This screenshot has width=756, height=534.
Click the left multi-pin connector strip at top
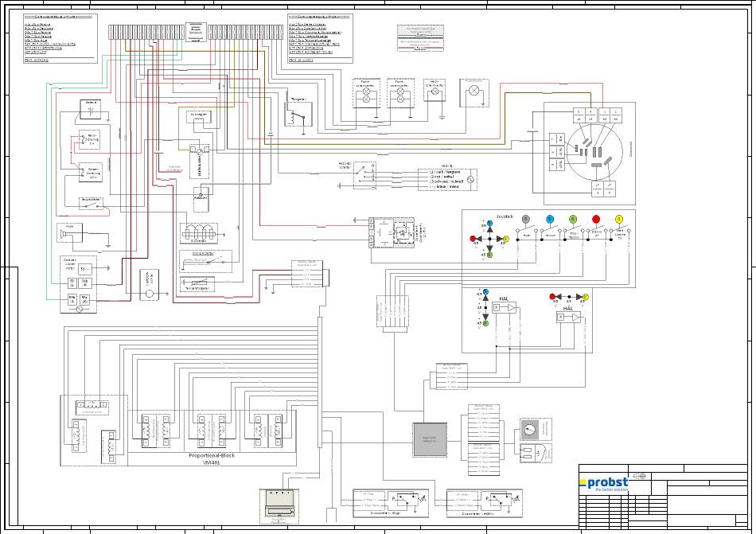point(146,33)
